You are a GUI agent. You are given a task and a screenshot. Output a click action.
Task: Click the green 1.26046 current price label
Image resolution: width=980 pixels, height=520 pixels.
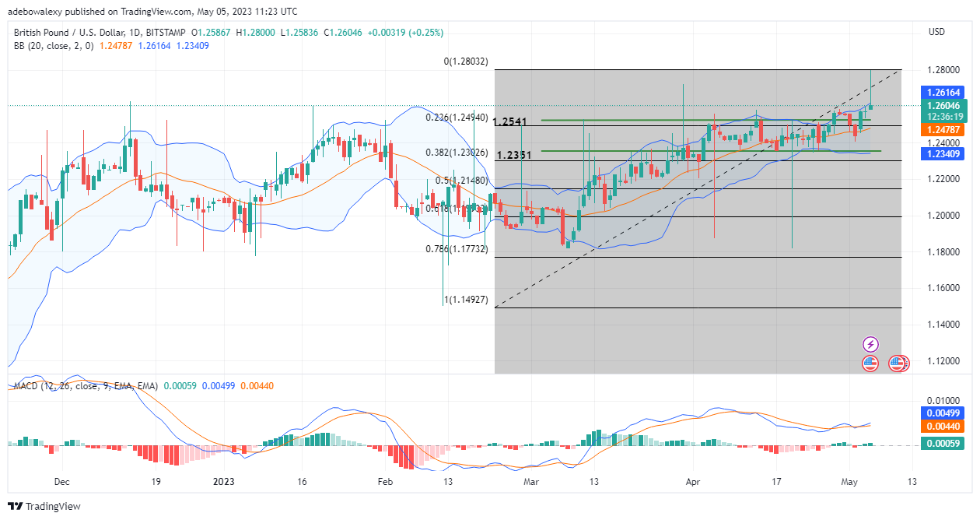pos(943,106)
